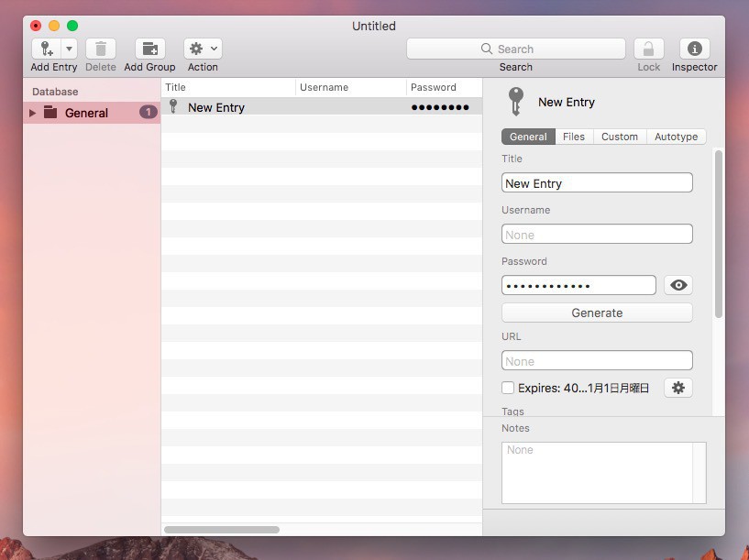Open the Autotype tab
Screen dimensions: 749x560
click(x=676, y=137)
